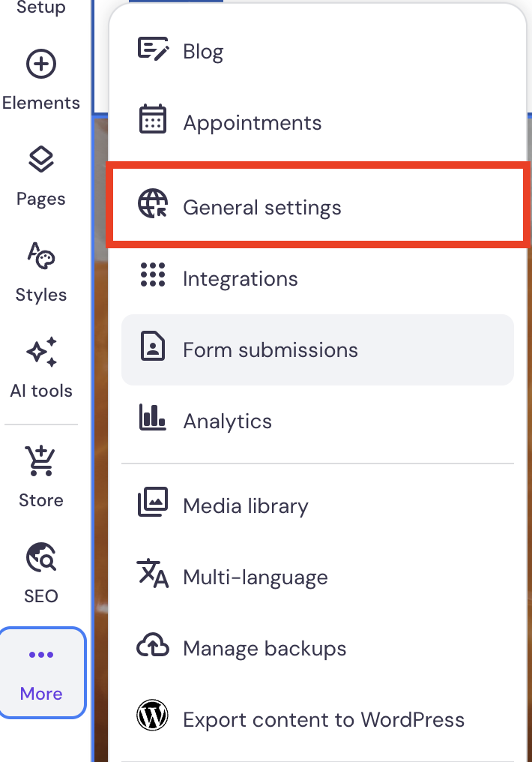Select Appointments from the menu
Screen dimensions: 532x762
tap(252, 121)
